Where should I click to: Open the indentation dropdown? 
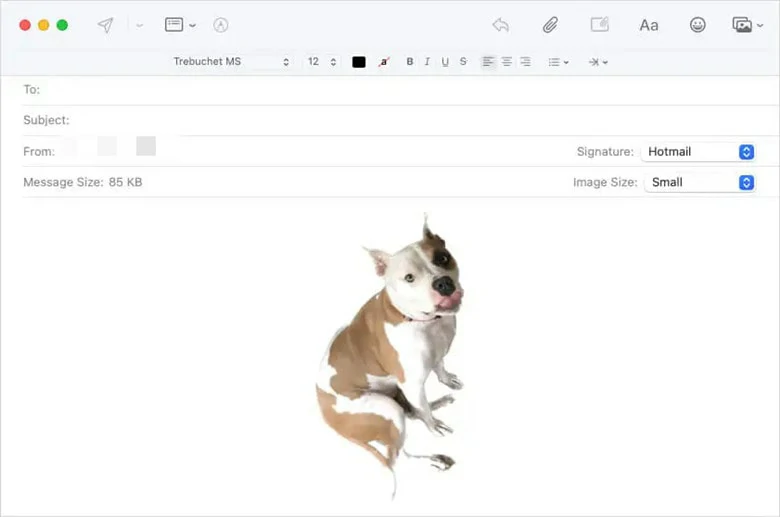(x=598, y=62)
